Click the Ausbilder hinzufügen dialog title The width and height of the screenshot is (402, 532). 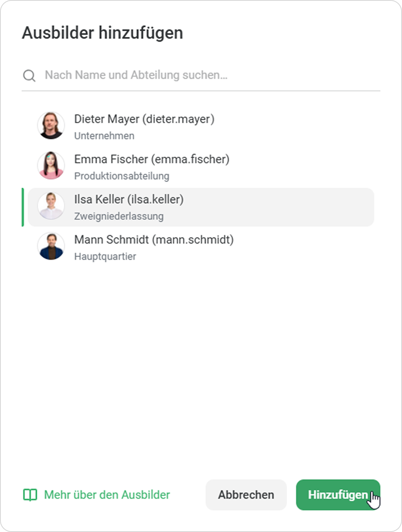[x=102, y=33]
